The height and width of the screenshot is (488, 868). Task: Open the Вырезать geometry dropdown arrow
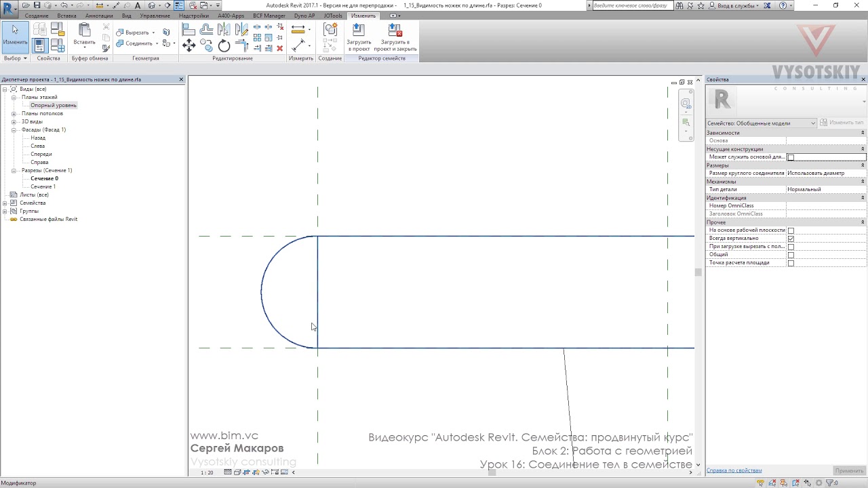pos(153,33)
